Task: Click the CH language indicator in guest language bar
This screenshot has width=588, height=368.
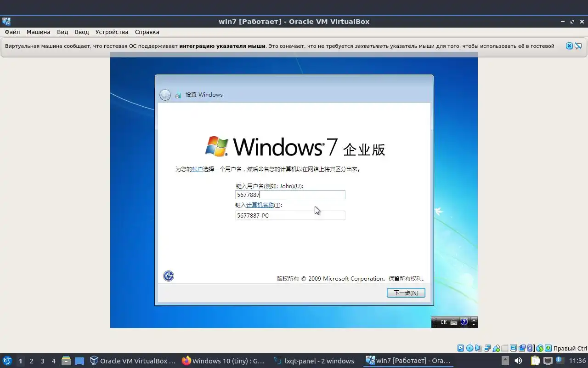Action: tap(443, 322)
